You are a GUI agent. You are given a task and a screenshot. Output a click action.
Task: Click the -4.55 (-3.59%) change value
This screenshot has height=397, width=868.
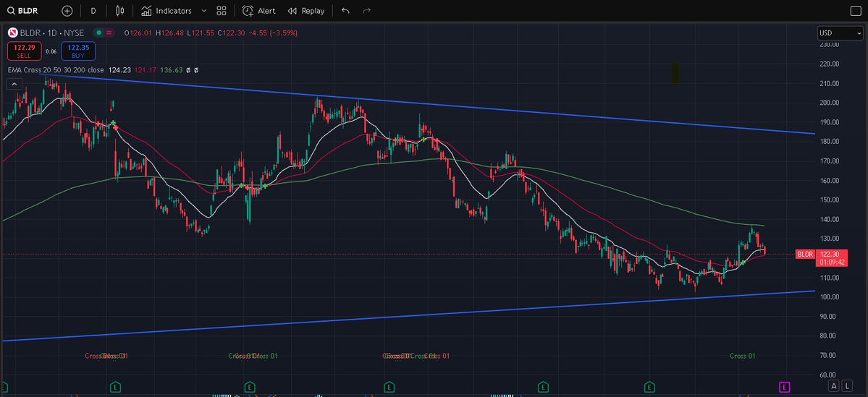tap(273, 33)
